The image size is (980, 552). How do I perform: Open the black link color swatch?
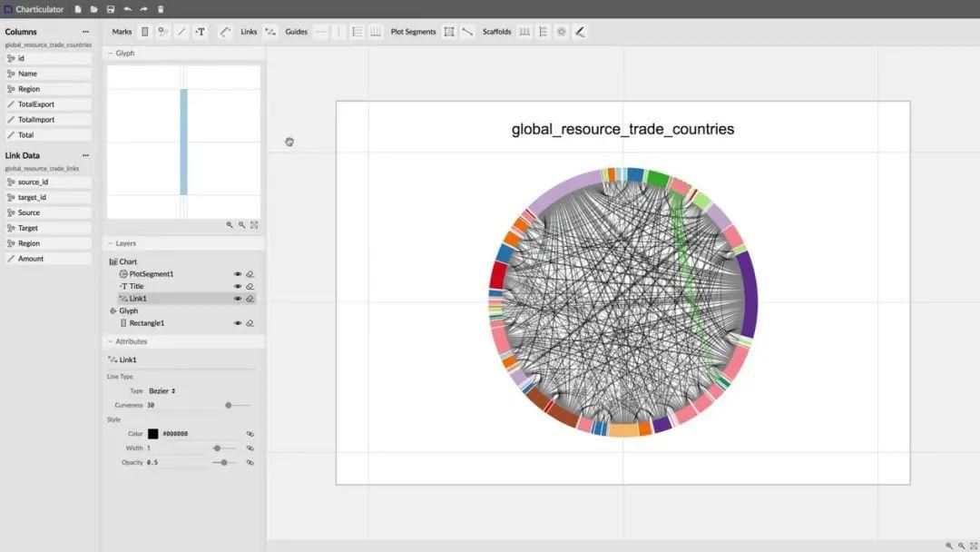click(153, 434)
